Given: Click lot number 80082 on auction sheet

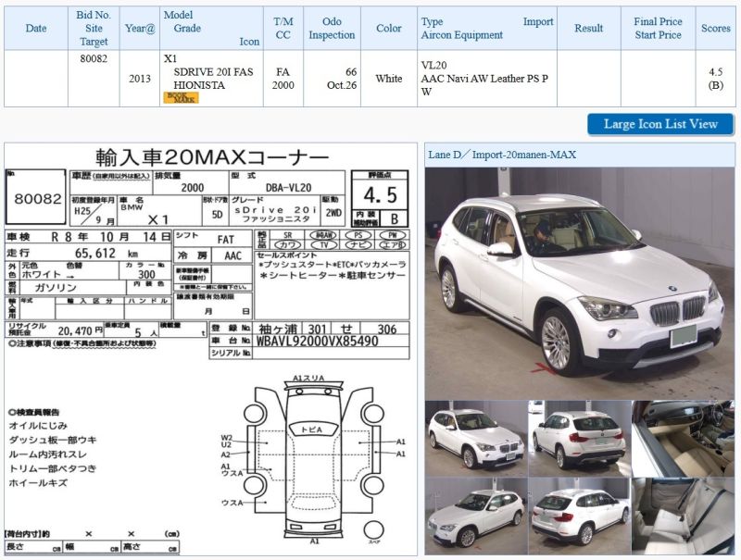Looking at the screenshot, I should click(38, 199).
